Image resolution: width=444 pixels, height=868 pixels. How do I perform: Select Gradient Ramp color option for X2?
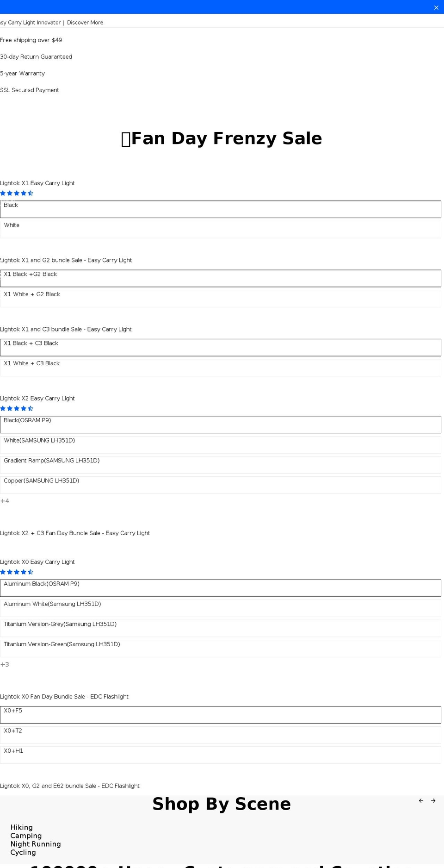(221, 464)
